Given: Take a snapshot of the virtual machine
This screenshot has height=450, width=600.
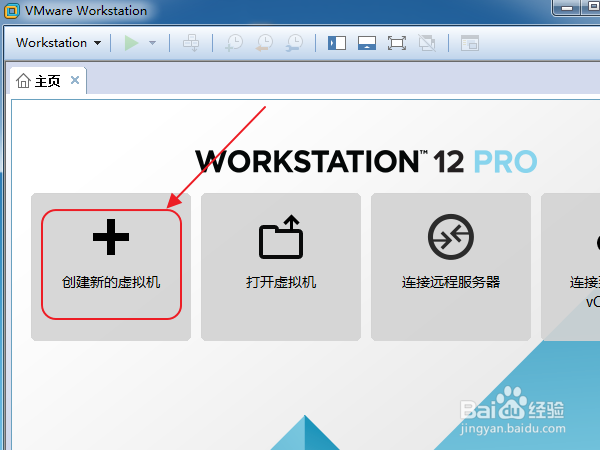Looking at the screenshot, I should coord(234,43).
